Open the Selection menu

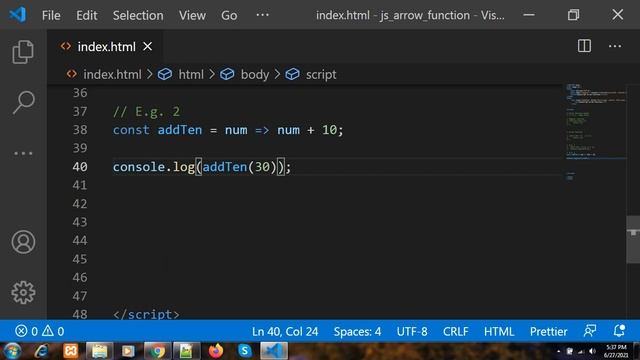138,16
